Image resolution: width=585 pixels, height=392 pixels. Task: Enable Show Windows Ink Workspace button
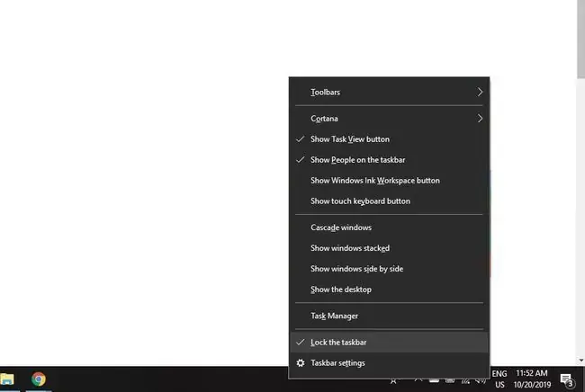(389, 181)
